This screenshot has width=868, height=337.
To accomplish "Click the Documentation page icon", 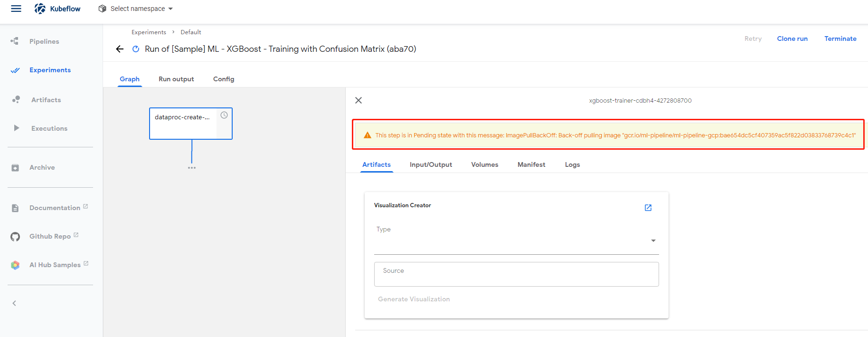I will coord(15,208).
